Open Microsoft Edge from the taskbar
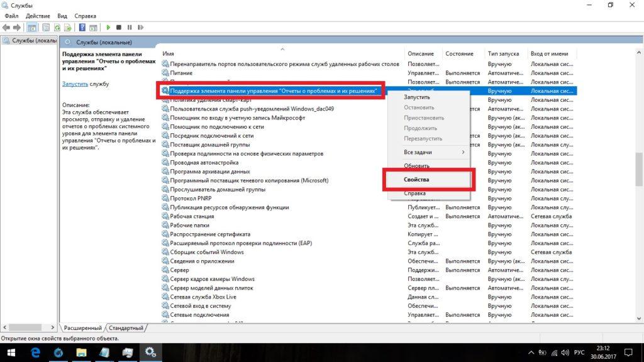 tap(35, 353)
